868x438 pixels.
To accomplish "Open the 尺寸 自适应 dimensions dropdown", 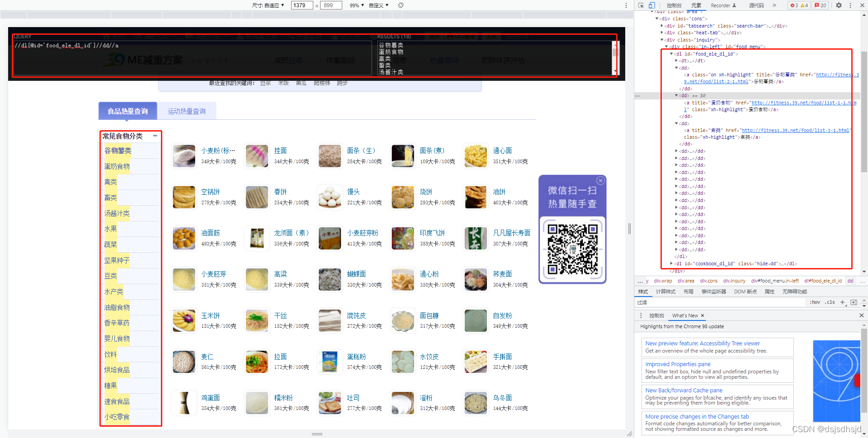I will [268, 5].
